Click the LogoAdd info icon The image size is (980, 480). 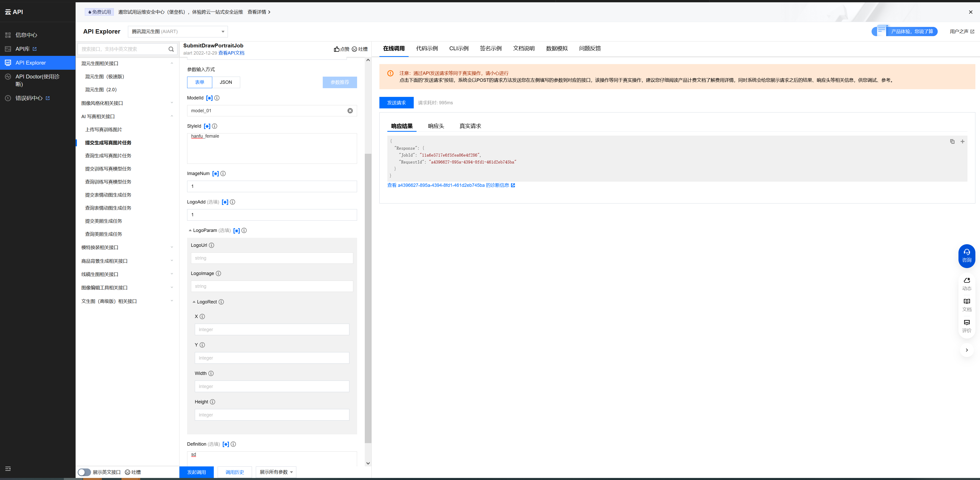click(x=233, y=202)
